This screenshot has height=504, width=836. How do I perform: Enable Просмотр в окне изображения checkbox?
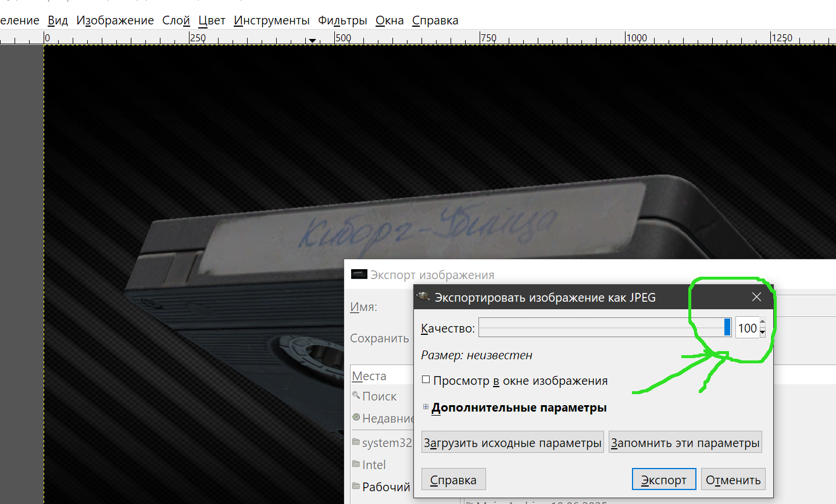point(426,380)
